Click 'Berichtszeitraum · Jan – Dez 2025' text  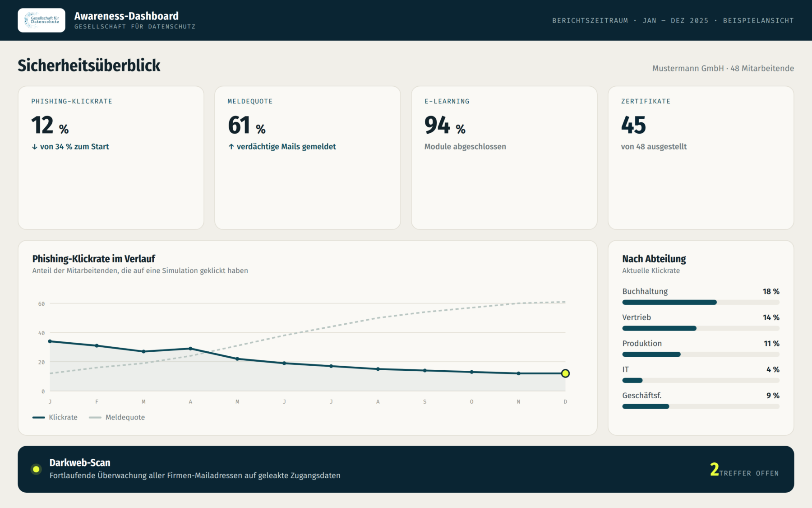pos(631,20)
